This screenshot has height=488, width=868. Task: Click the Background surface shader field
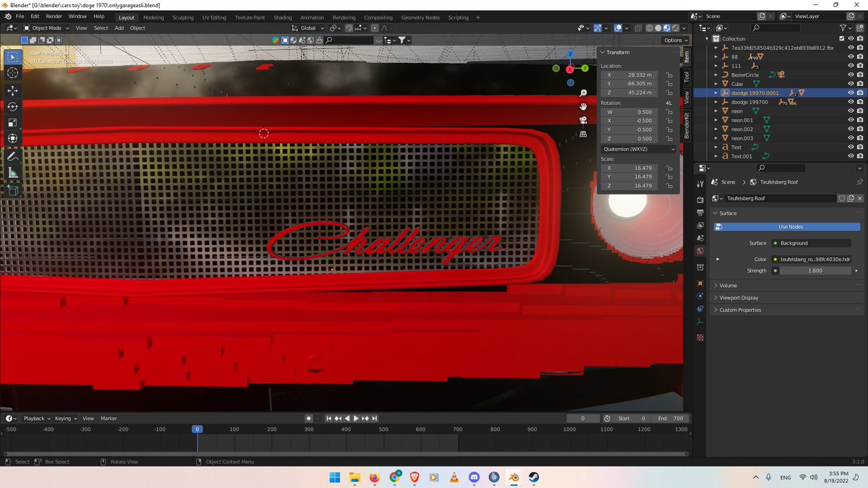coord(811,243)
